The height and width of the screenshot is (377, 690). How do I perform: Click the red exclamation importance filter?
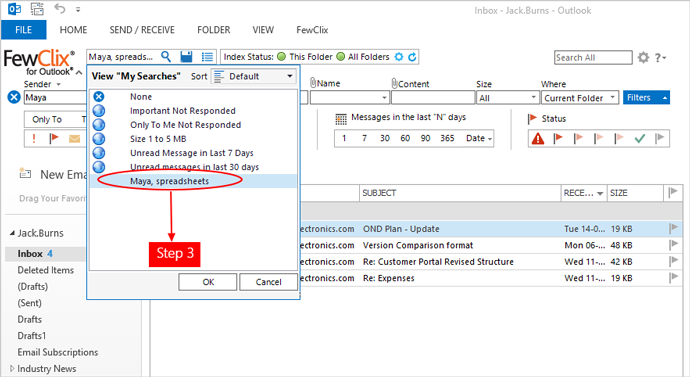34,139
